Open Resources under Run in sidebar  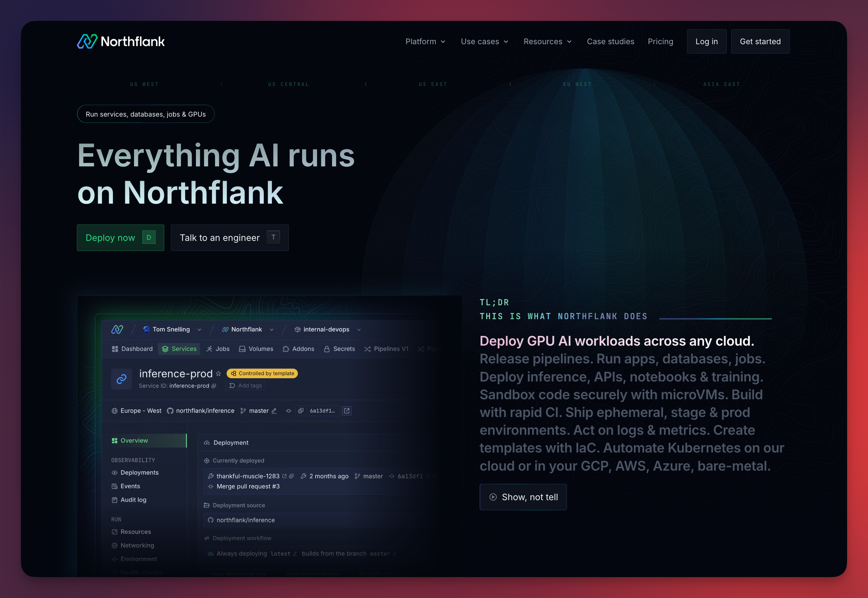coord(132,532)
